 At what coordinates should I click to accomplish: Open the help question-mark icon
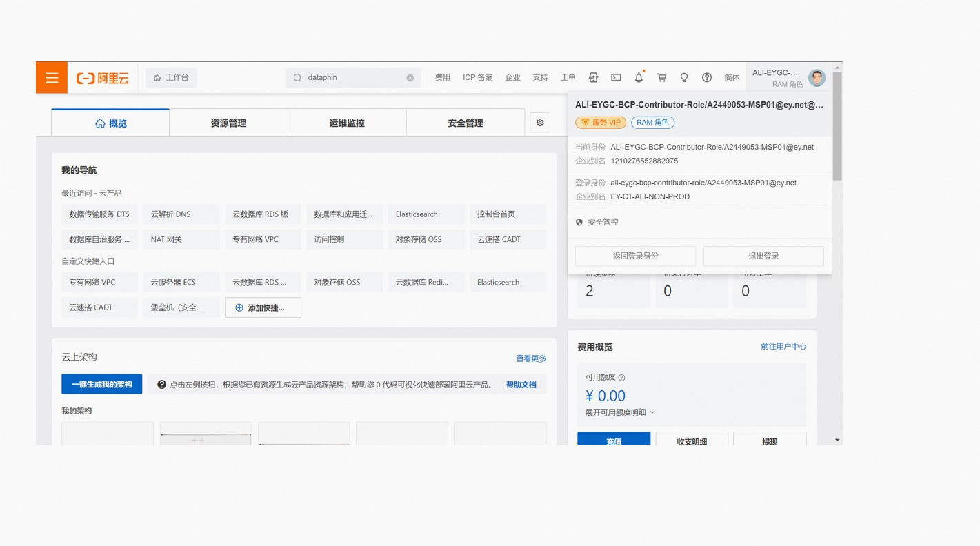click(707, 78)
